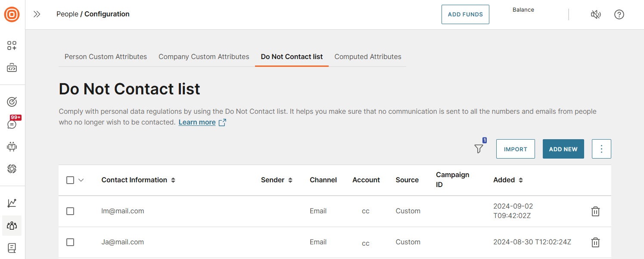Check the checkbox for Im@mail.com row
The image size is (644, 259).
(x=70, y=211)
